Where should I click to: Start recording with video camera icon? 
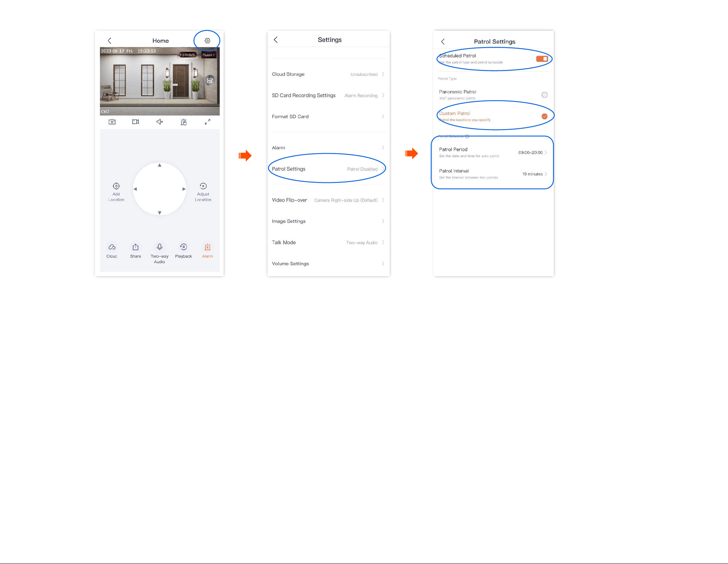point(136,122)
